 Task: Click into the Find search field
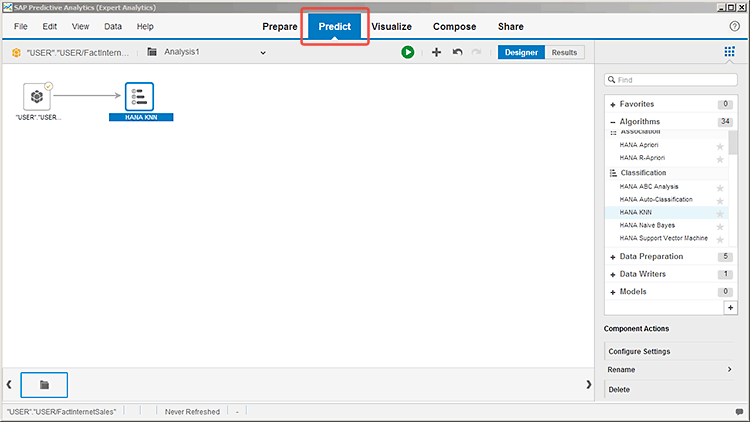[671, 80]
